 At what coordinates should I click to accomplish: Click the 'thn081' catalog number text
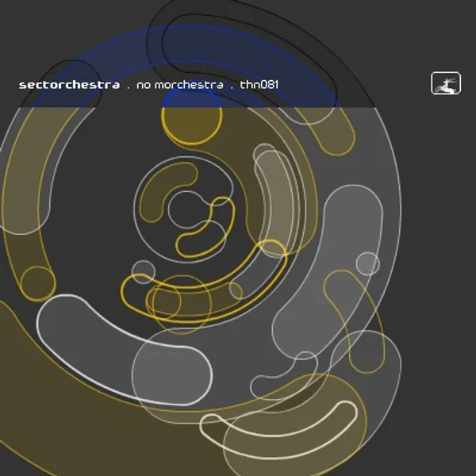(x=259, y=84)
